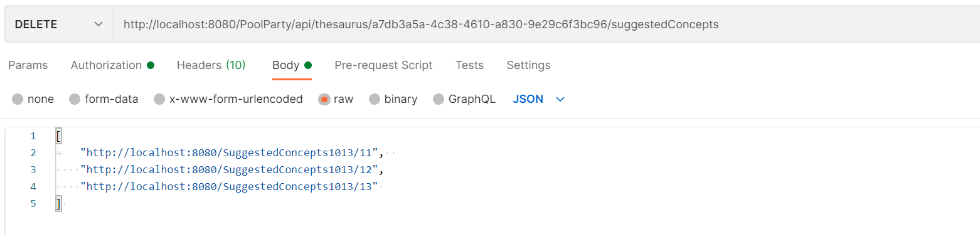
Task: Click the SuggestedConcepts1013/11 line in editor
Action: (x=232, y=152)
